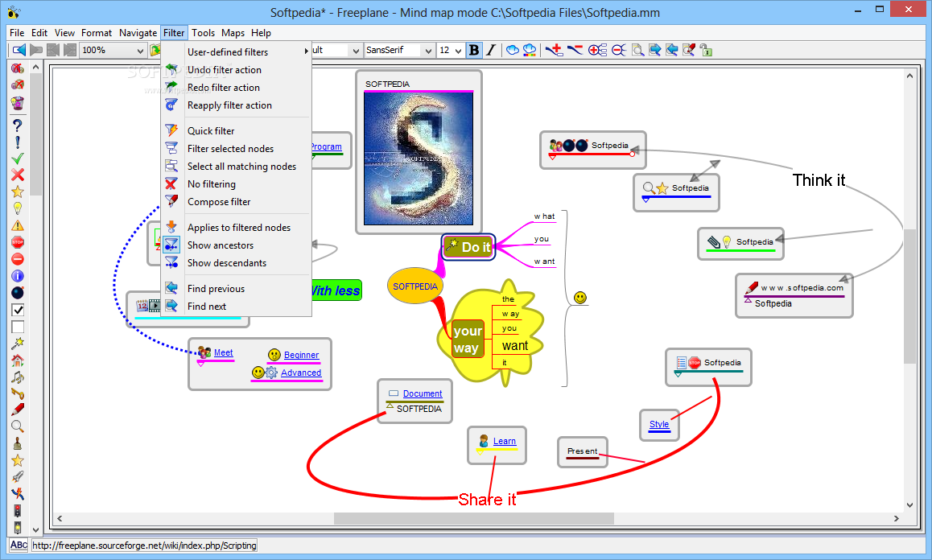Click the cloud icon in the toolbar
The height and width of the screenshot is (560, 932).
tap(512, 50)
